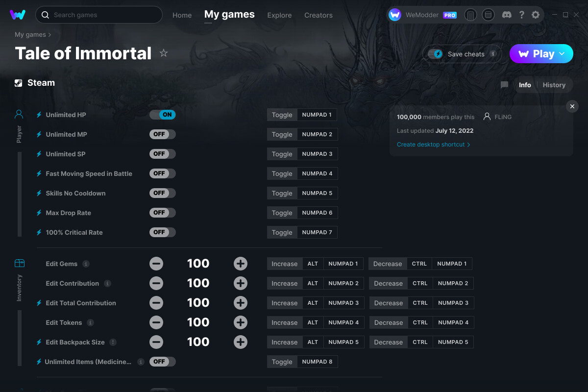
Task: Increase Edit Tokens using the plus button
Action: tap(241, 322)
